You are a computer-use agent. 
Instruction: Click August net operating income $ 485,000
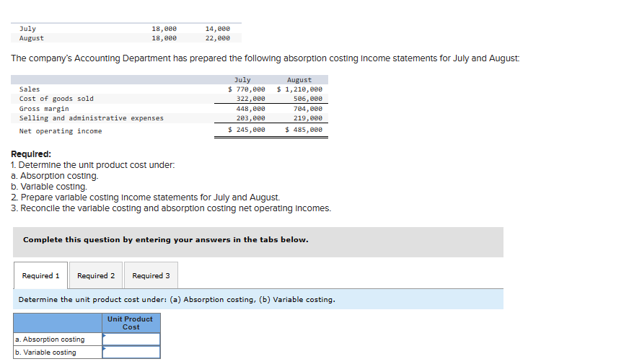click(x=304, y=130)
